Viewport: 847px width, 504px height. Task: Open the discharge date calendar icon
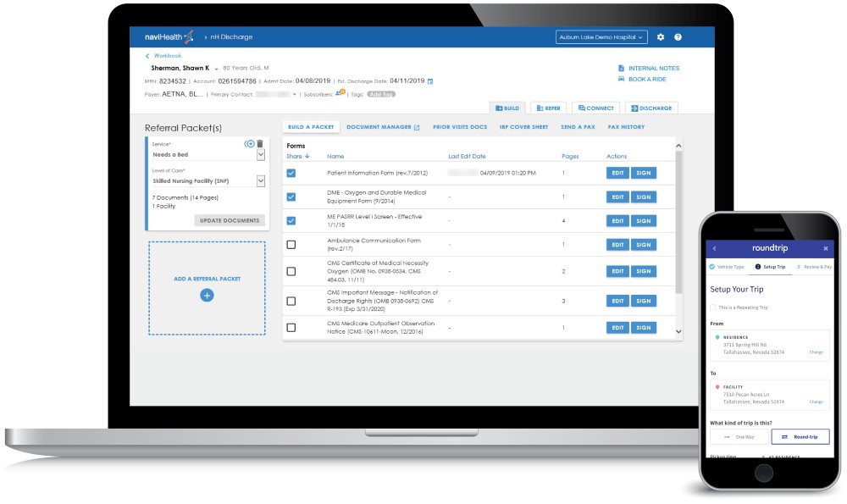[x=430, y=81]
